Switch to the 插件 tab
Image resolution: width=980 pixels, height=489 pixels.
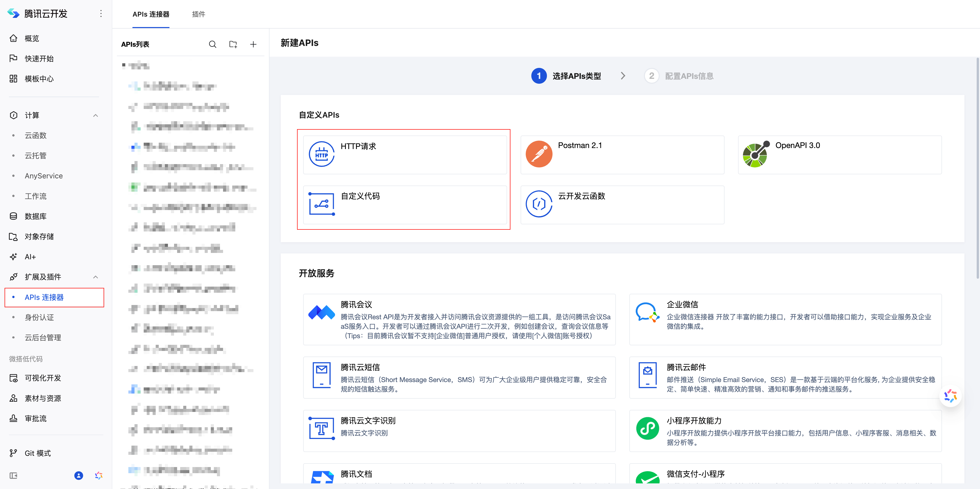pos(199,14)
